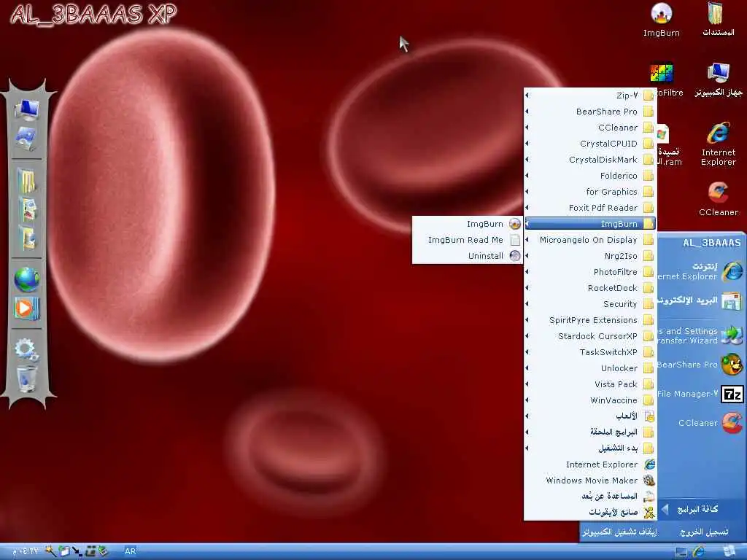Click the CCleaner icon in Start menu
747x560 pixels.
coord(732,423)
